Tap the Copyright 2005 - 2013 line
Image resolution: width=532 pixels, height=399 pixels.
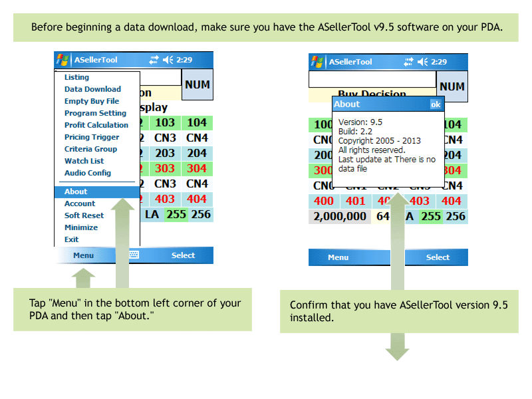(x=379, y=141)
